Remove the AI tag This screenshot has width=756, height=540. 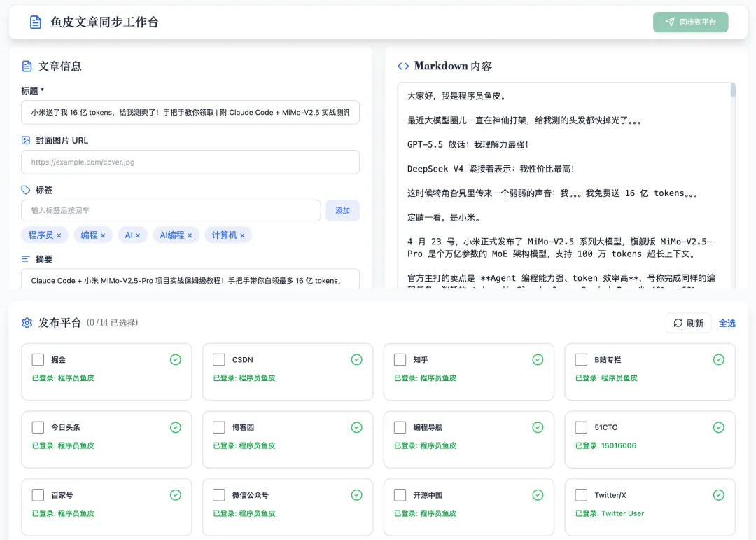138,235
